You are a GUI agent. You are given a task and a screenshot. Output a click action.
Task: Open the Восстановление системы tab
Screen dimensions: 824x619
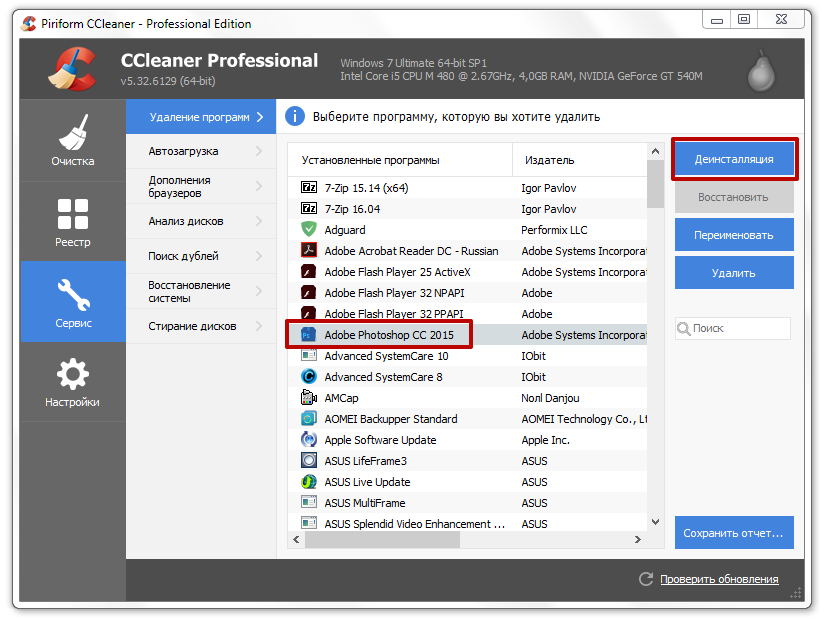pyautogui.click(x=201, y=291)
